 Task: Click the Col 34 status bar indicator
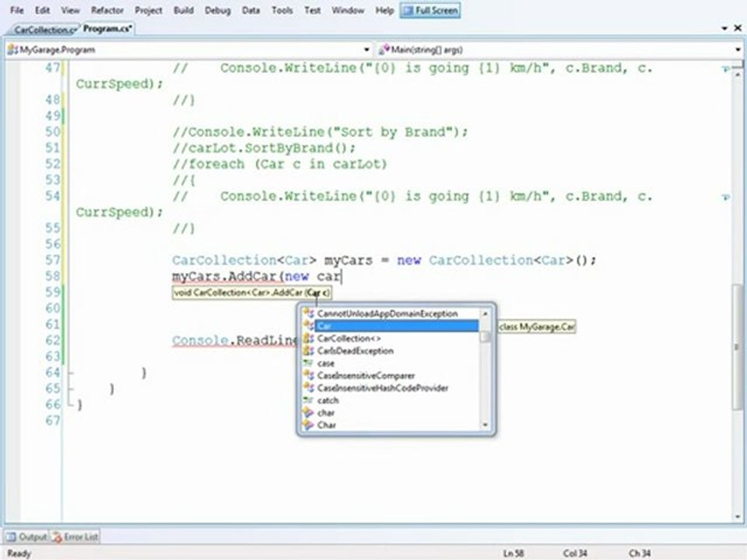click(574, 553)
